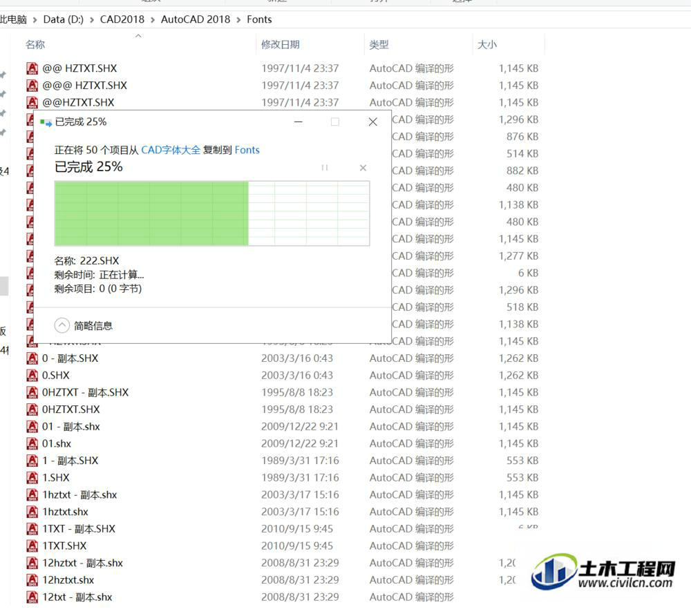Navigate to 此电脑 in the breadcrumb
The width and height of the screenshot is (691, 616).
point(13,19)
